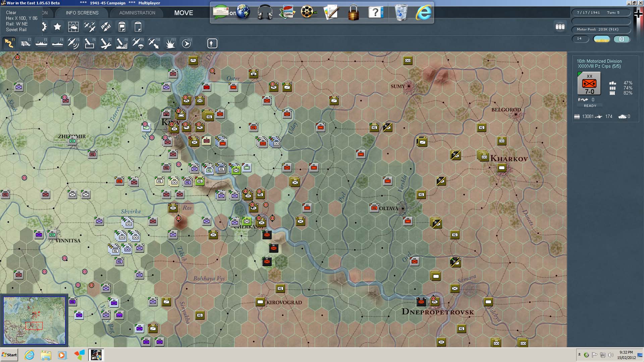644x362 pixels.
Task: Open Internet Explorer in the taskbar
Action: (30, 355)
